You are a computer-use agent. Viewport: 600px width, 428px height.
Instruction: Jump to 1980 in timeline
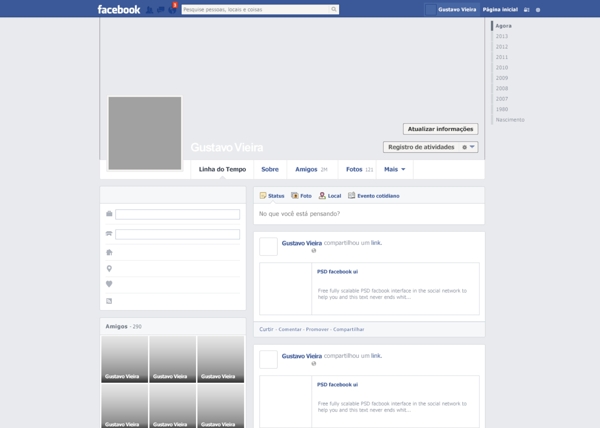point(502,109)
